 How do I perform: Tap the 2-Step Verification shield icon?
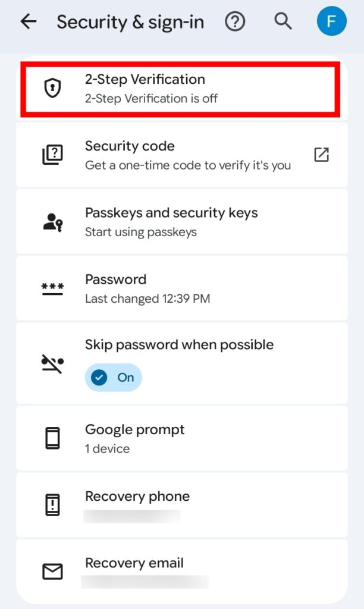click(53, 89)
